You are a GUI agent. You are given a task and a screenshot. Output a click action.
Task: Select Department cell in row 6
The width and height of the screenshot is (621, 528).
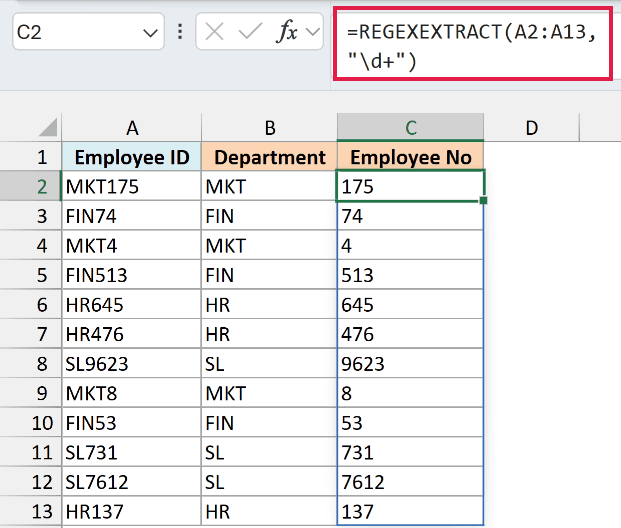tap(269, 305)
